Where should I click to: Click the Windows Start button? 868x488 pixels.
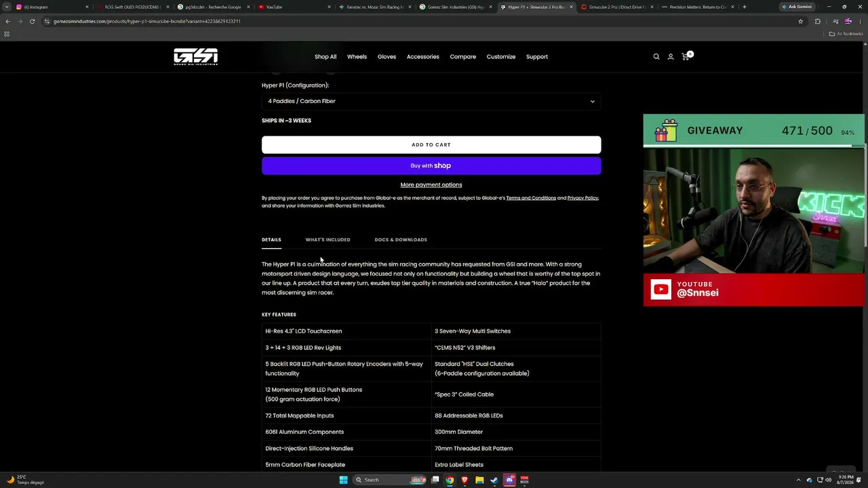click(343, 480)
